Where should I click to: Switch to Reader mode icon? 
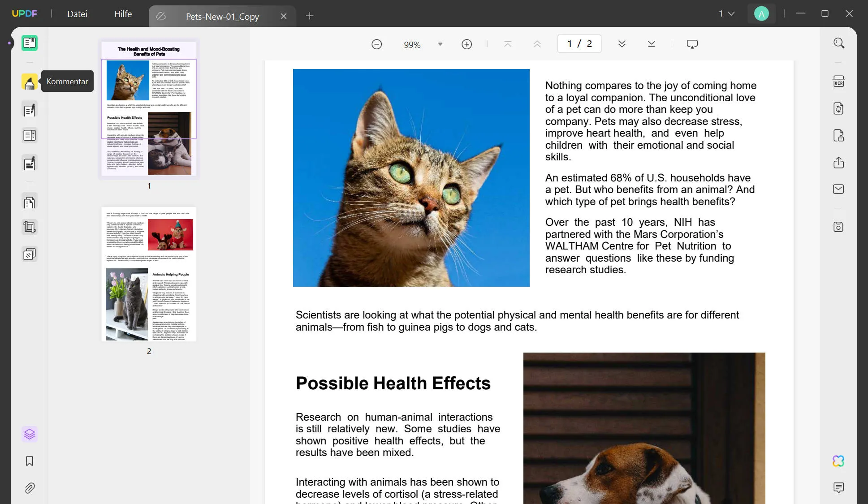[x=30, y=43]
